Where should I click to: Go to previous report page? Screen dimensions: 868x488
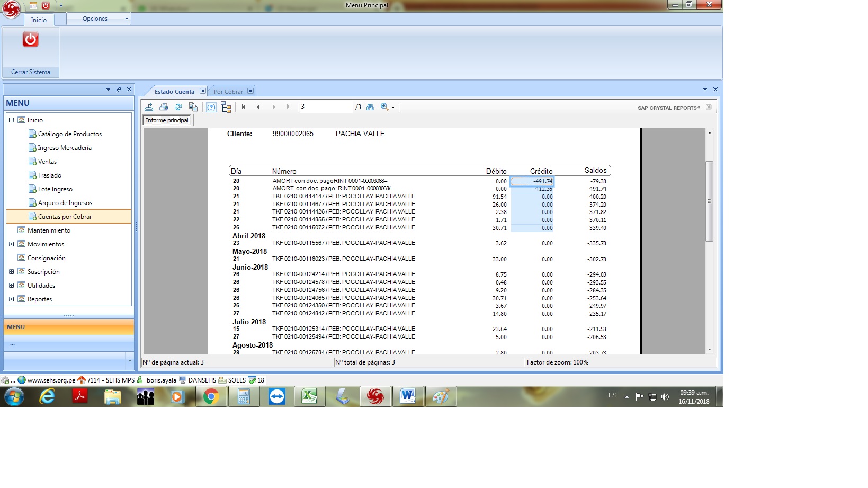[258, 107]
